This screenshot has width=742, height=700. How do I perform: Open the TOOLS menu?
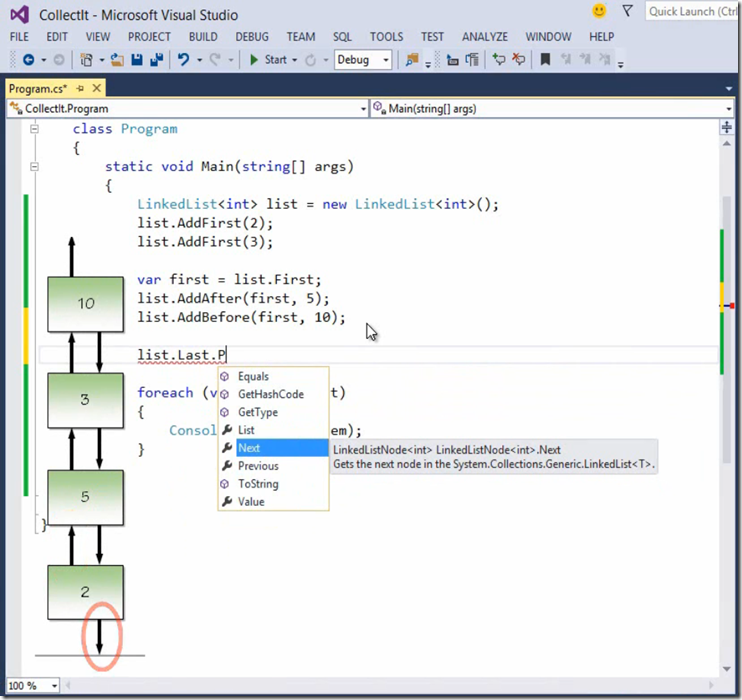click(x=387, y=37)
